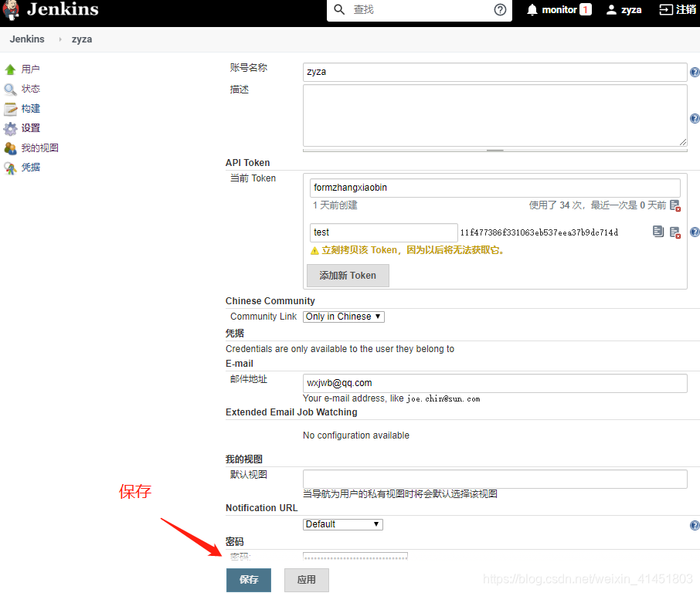Copy the test token value
This screenshot has width=700, height=593.
click(658, 231)
